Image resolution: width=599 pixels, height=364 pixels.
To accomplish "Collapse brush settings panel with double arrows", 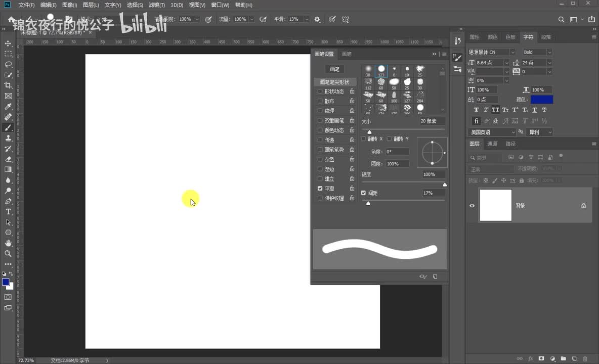I will tap(434, 54).
